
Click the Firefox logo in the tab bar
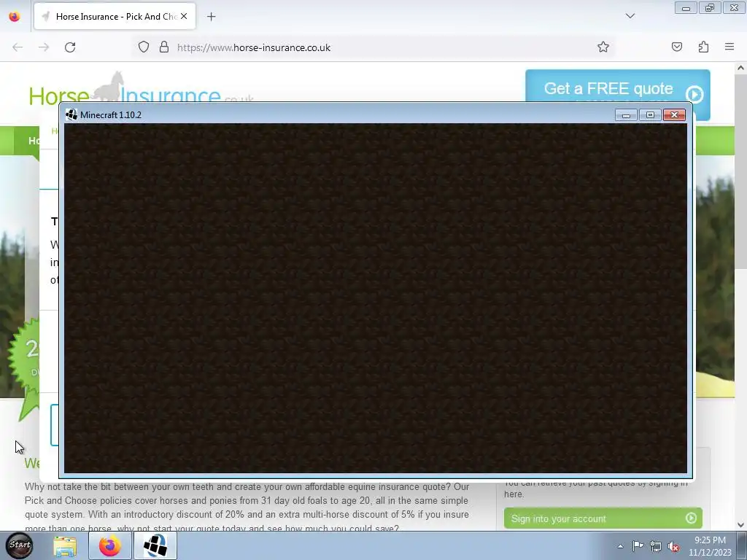[x=15, y=17]
